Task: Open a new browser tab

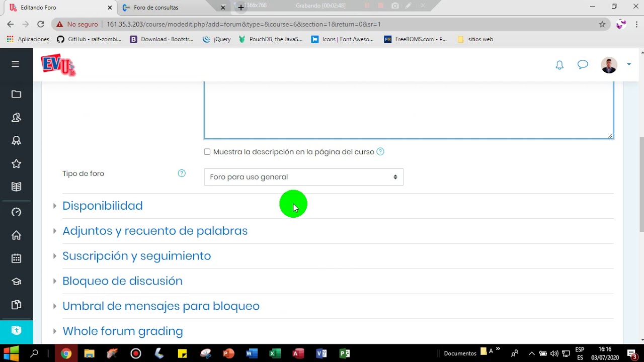Action: coord(241,8)
